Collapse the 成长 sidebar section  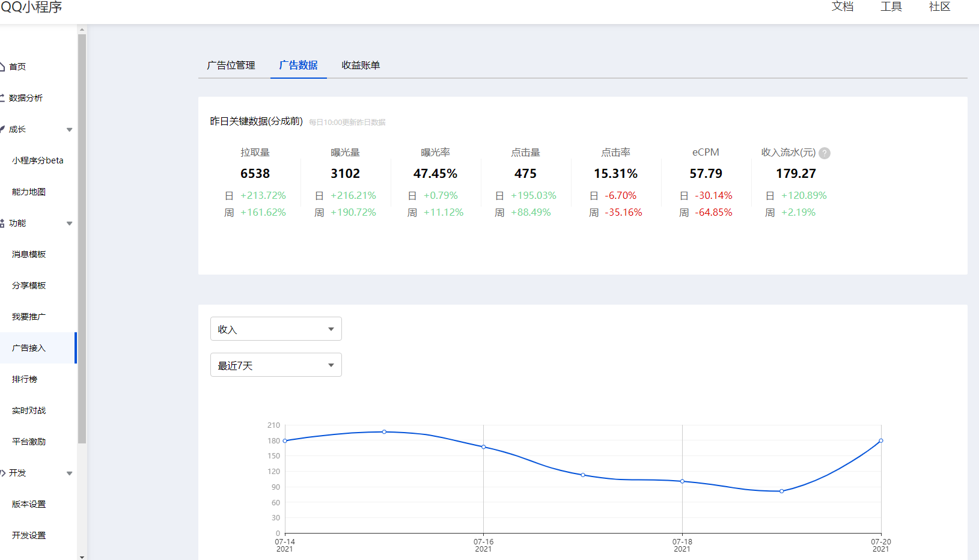click(69, 130)
